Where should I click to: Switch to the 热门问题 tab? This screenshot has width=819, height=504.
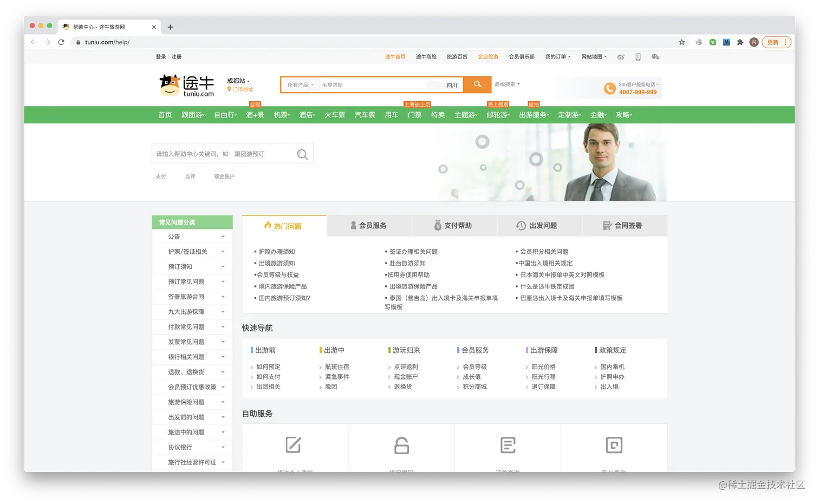(x=284, y=226)
